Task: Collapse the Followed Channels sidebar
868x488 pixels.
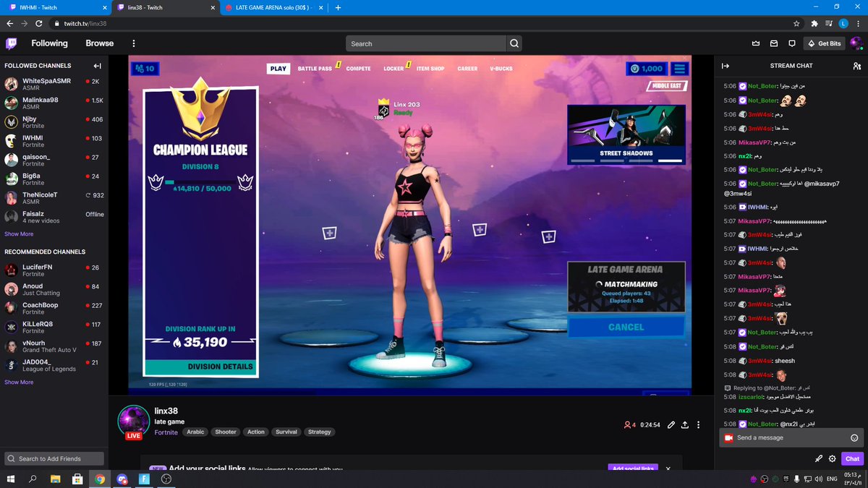Action: [x=98, y=66]
